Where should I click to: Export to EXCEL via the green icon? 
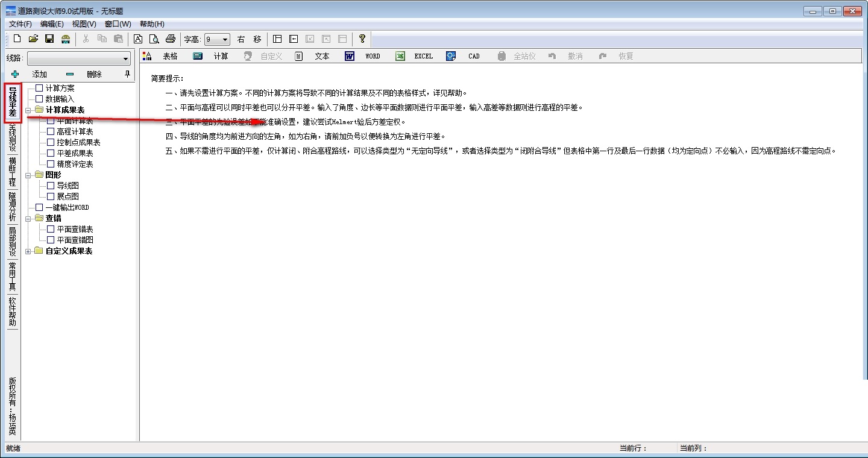tap(415, 56)
